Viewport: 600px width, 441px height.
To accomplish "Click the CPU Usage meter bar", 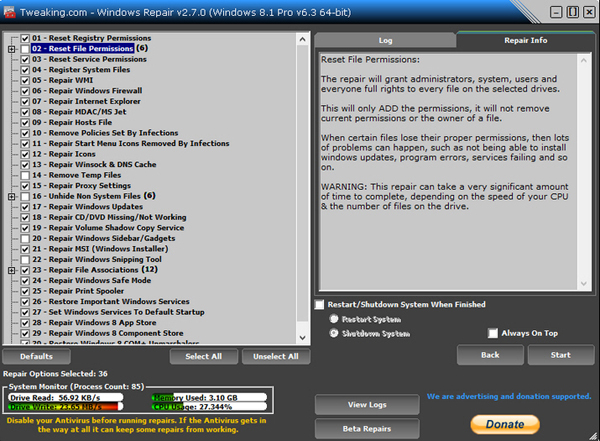I will (x=209, y=407).
